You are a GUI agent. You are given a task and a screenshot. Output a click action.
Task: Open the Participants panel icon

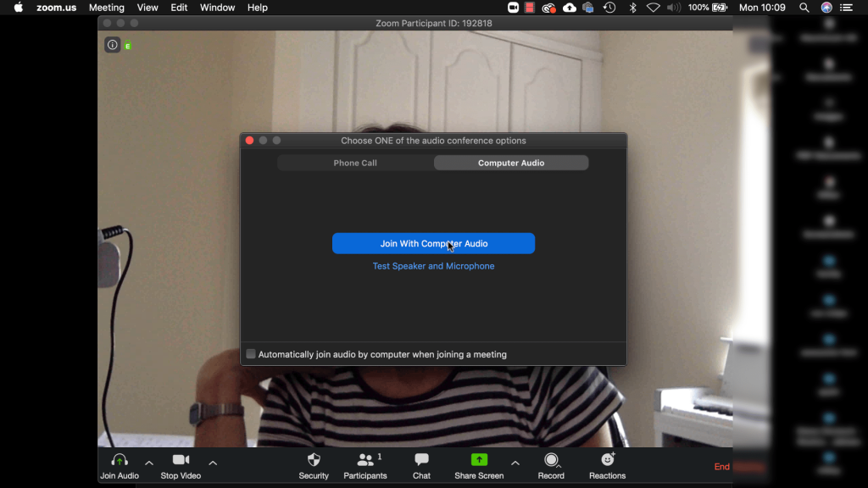click(365, 460)
